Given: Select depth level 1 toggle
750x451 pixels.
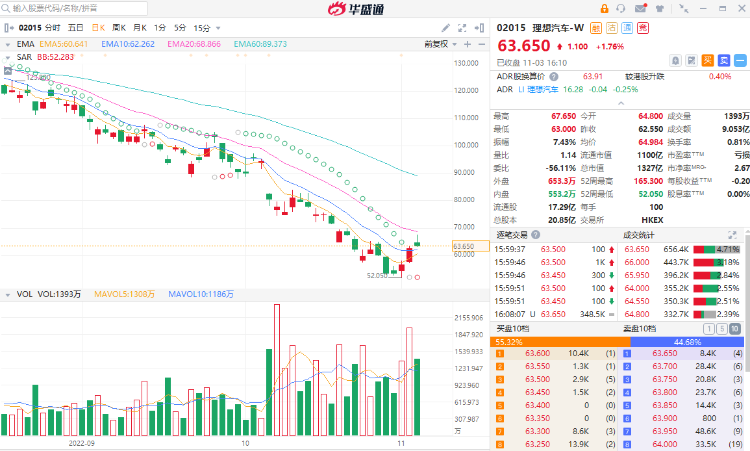Looking at the screenshot, I should click(x=709, y=329).
